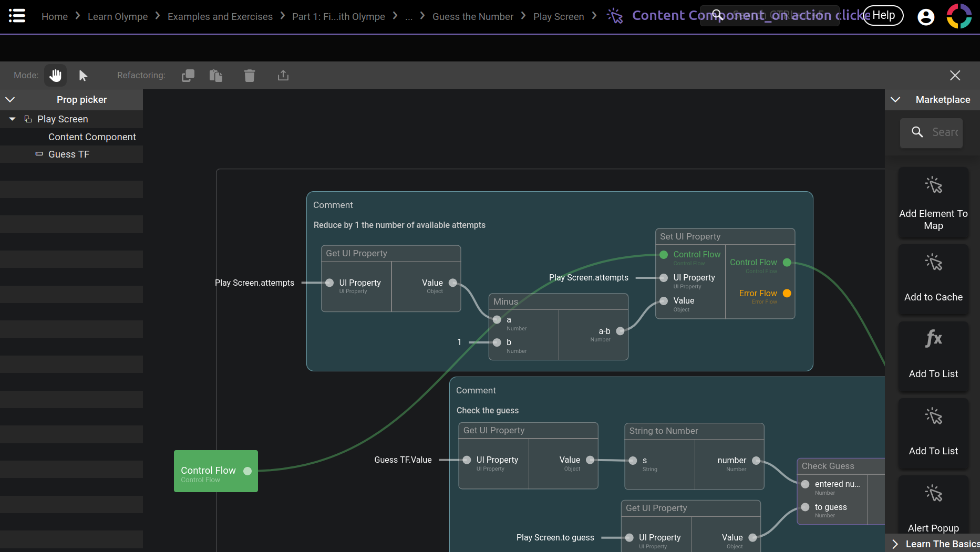
Task: Collapse the Prop picker panel
Action: coord(10,100)
